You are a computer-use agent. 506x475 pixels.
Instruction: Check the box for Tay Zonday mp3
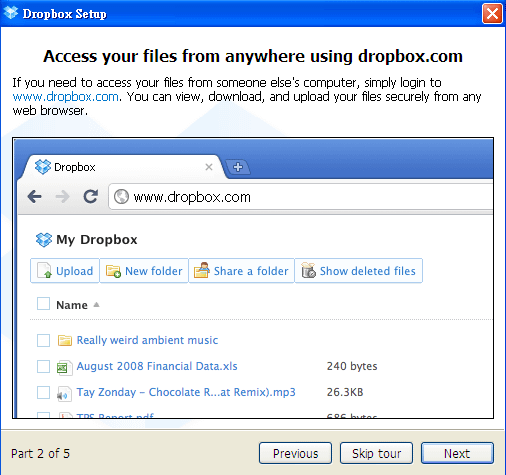click(43, 392)
